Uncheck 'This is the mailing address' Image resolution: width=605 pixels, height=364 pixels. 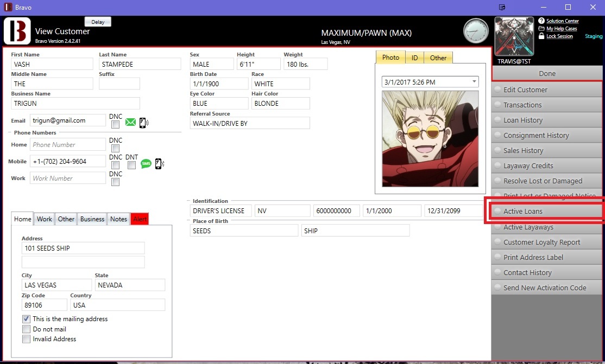point(26,319)
